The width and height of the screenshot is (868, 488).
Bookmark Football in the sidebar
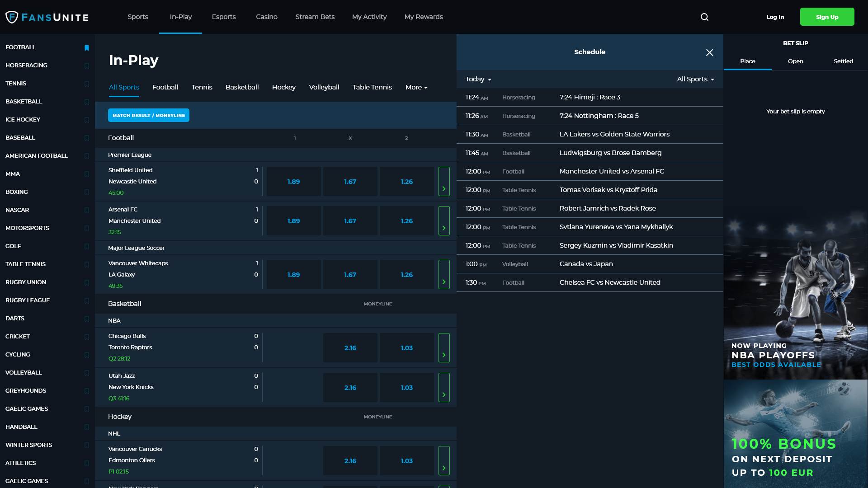pos(86,47)
